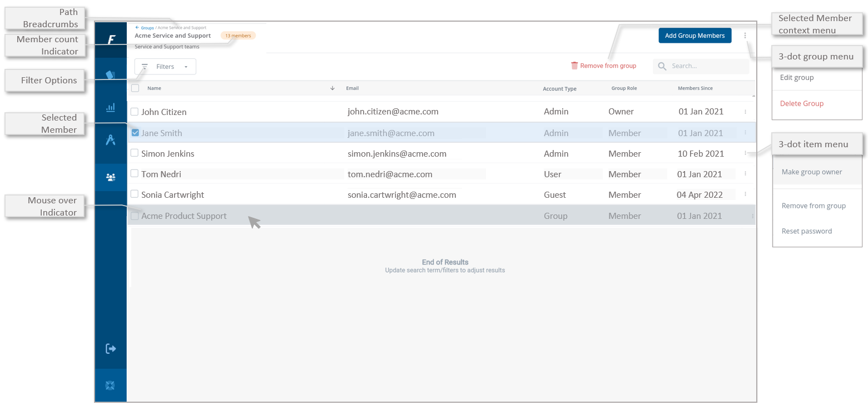Check the Tom Nedri checkbox
Viewport: 868px width, 405px height.
[x=135, y=174]
